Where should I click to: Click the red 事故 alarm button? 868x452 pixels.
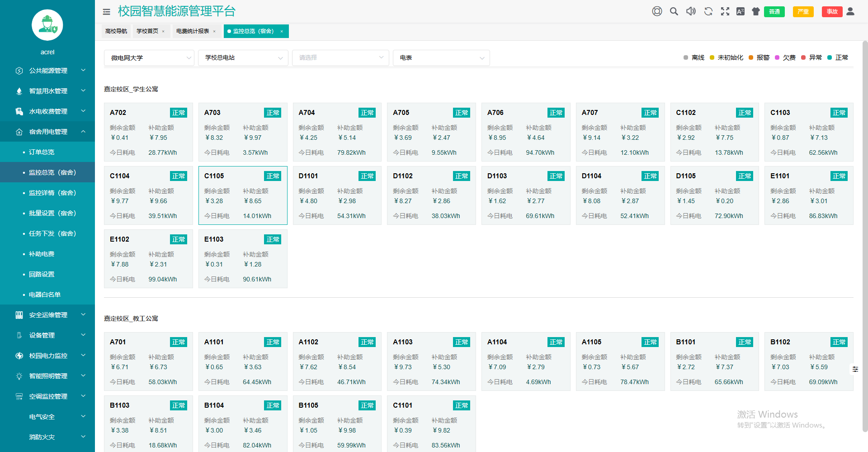[832, 12]
